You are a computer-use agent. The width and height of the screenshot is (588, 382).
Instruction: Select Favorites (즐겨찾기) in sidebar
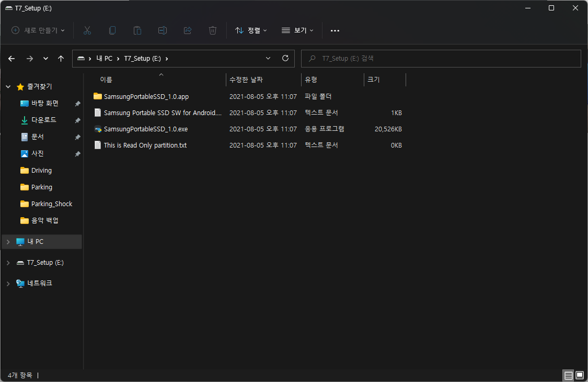(39, 87)
